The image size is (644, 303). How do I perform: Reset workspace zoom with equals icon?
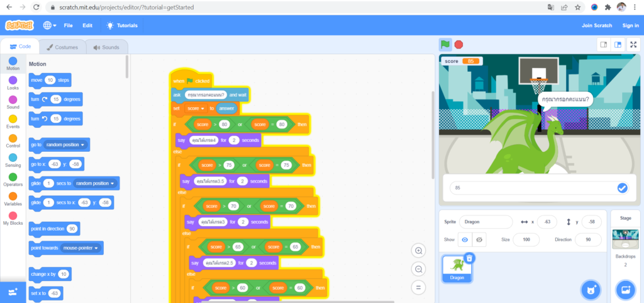click(418, 287)
